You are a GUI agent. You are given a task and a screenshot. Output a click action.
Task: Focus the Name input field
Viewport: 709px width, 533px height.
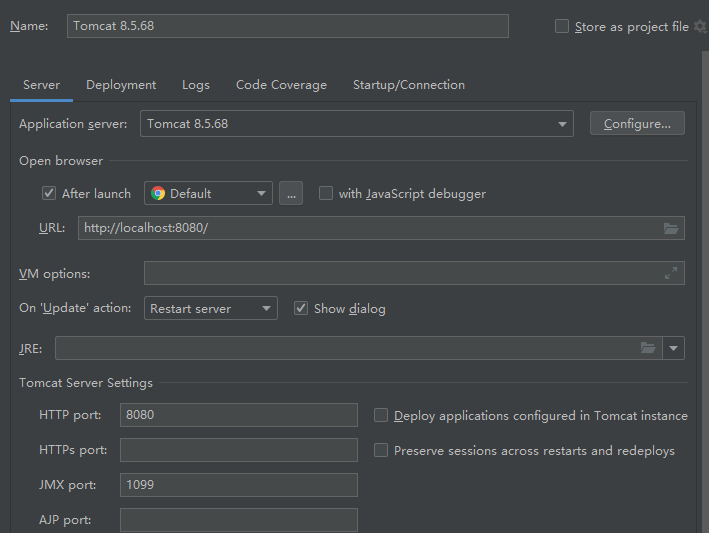[x=288, y=26]
